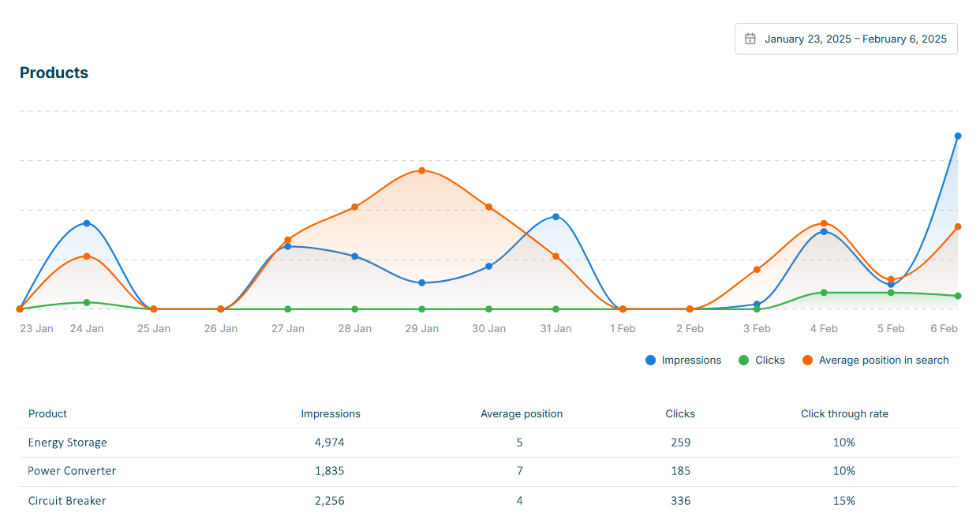Image resolution: width=980 pixels, height=527 pixels.
Task: Click the green Clicks point on 4 Feb
Action: tap(824, 293)
